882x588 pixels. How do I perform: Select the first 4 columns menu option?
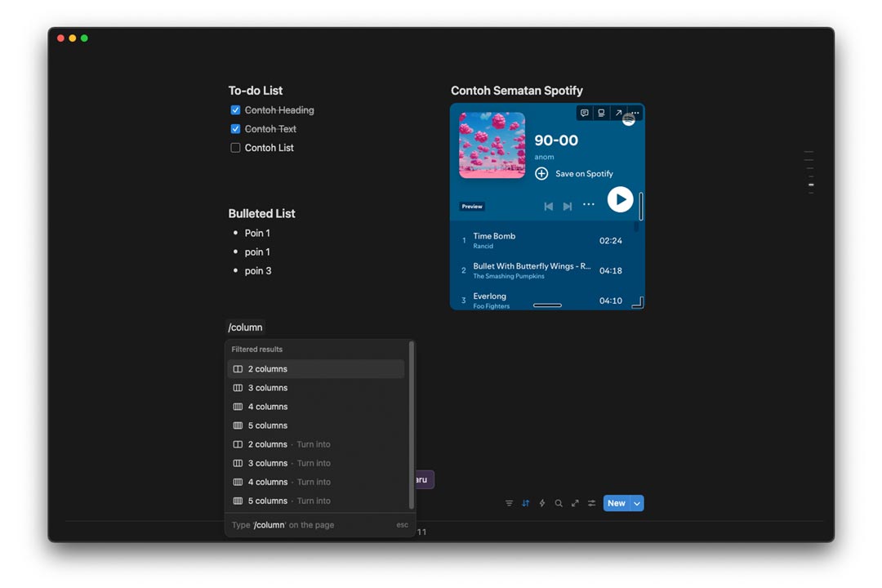coord(315,407)
